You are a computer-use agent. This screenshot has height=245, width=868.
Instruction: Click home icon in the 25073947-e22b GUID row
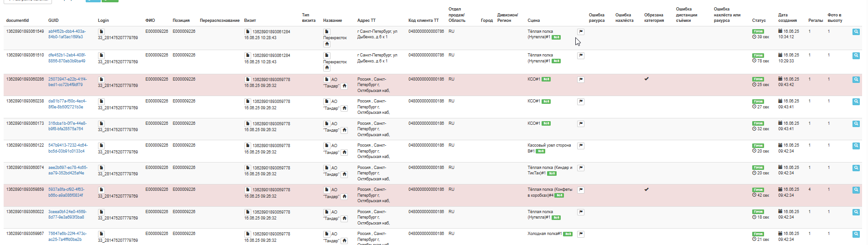pyautogui.click(x=345, y=86)
